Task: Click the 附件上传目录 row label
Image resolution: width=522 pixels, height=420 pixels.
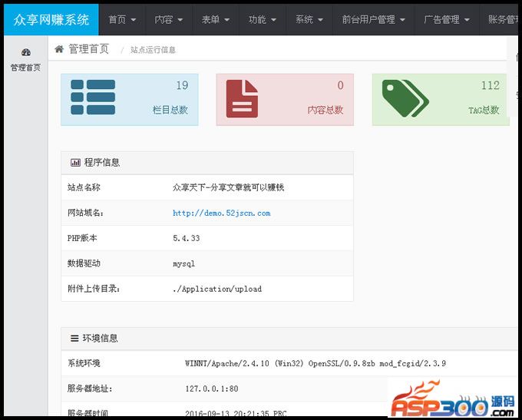Action: [x=94, y=289]
